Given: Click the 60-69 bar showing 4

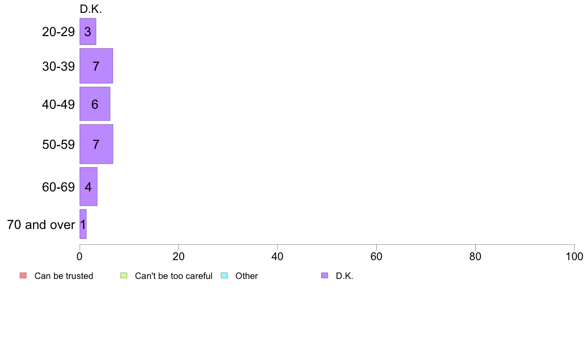Looking at the screenshot, I should pyautogui.click(x=89, y=186).
